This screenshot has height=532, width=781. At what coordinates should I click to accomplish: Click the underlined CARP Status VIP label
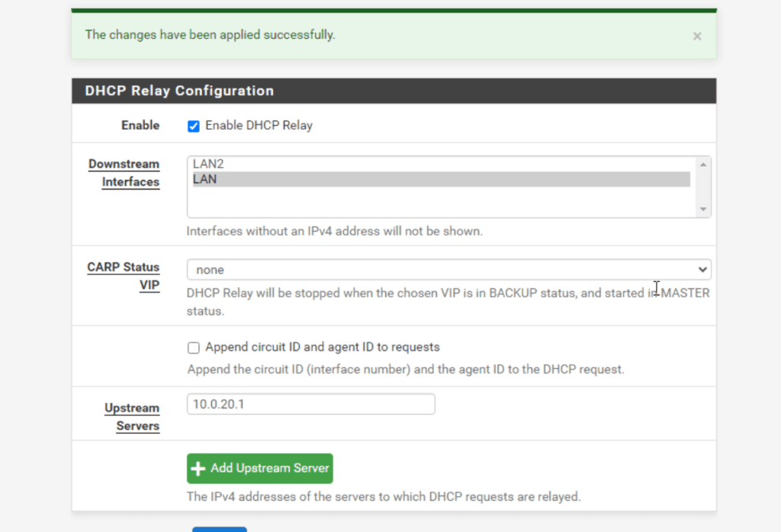[124, 276]
